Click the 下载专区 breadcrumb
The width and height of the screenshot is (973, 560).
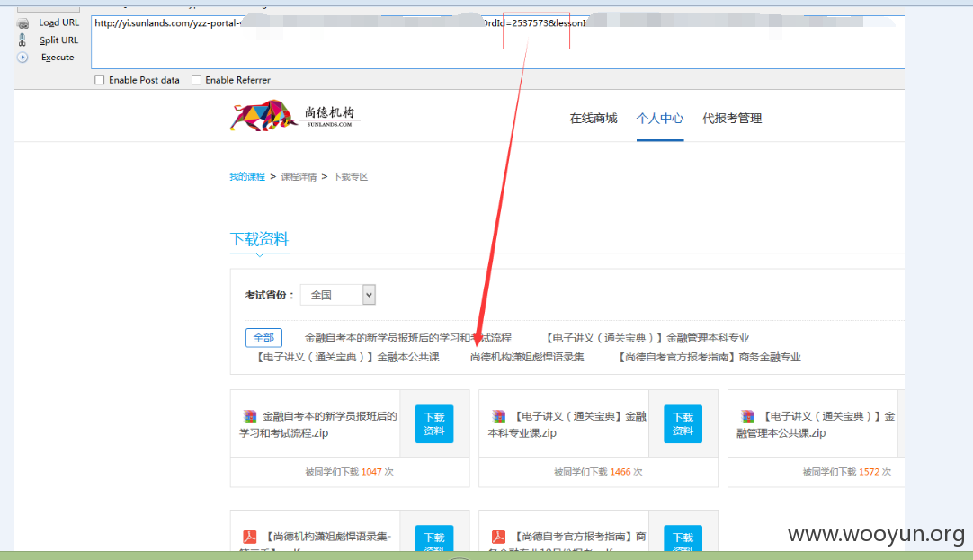tap(350, 177)
